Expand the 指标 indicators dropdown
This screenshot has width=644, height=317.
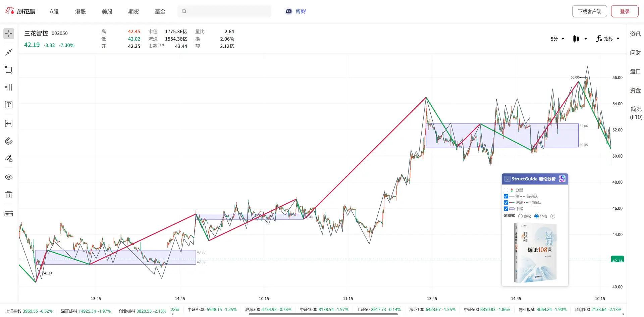[x=608, y=39]
